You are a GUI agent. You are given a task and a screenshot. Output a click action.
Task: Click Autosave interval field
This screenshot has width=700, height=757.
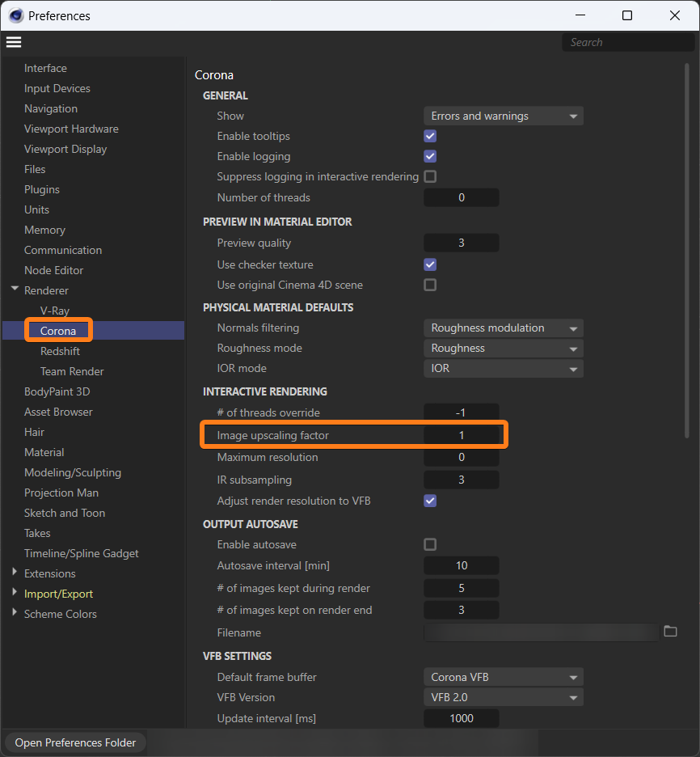(x=462, y=566)
